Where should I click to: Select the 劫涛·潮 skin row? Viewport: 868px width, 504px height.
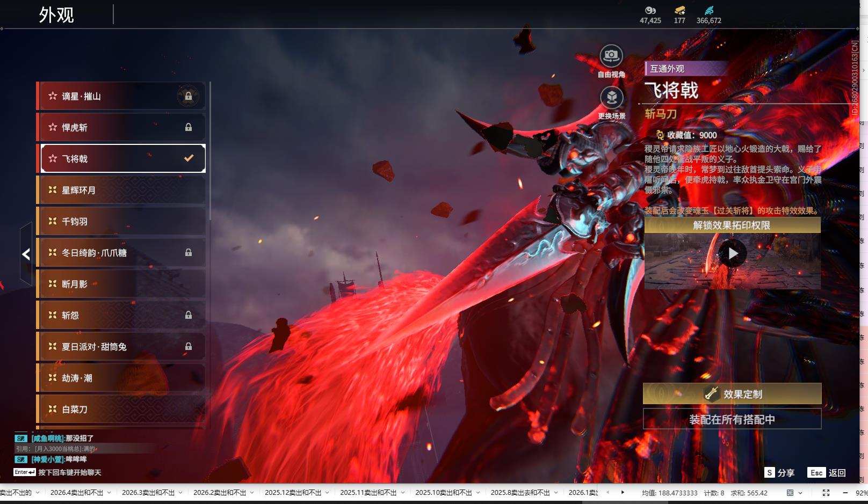122,378
